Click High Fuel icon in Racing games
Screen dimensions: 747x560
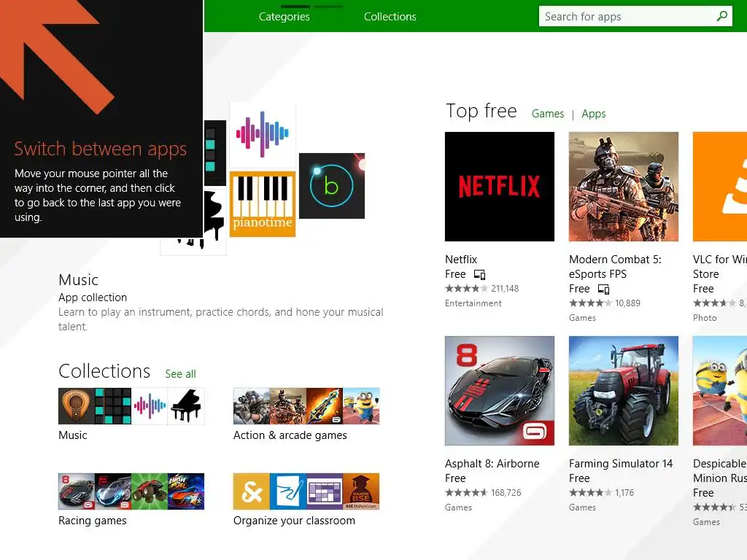pos(186,491)
